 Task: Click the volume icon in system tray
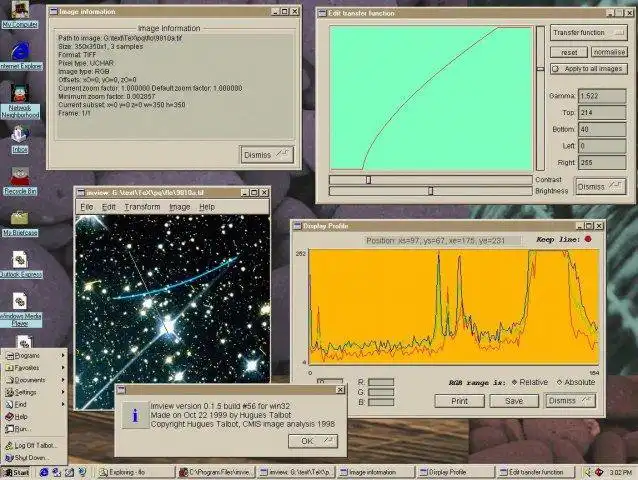(587, 472)
